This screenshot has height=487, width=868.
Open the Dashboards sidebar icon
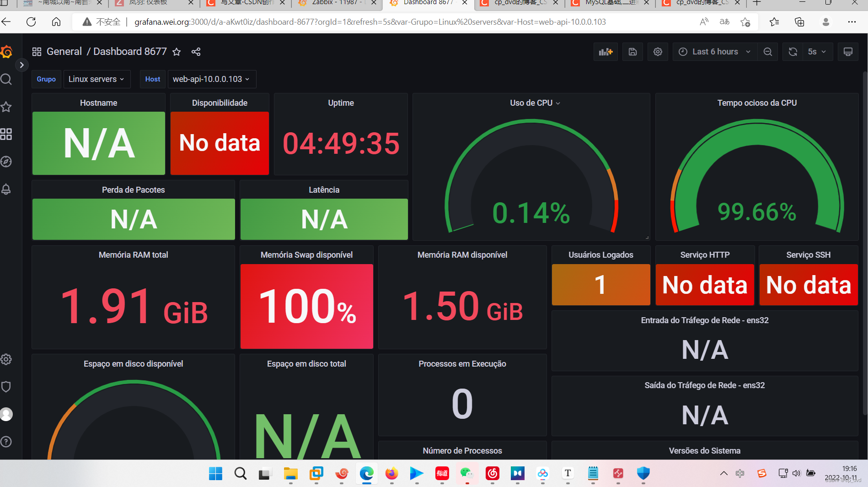coord(6,134)
